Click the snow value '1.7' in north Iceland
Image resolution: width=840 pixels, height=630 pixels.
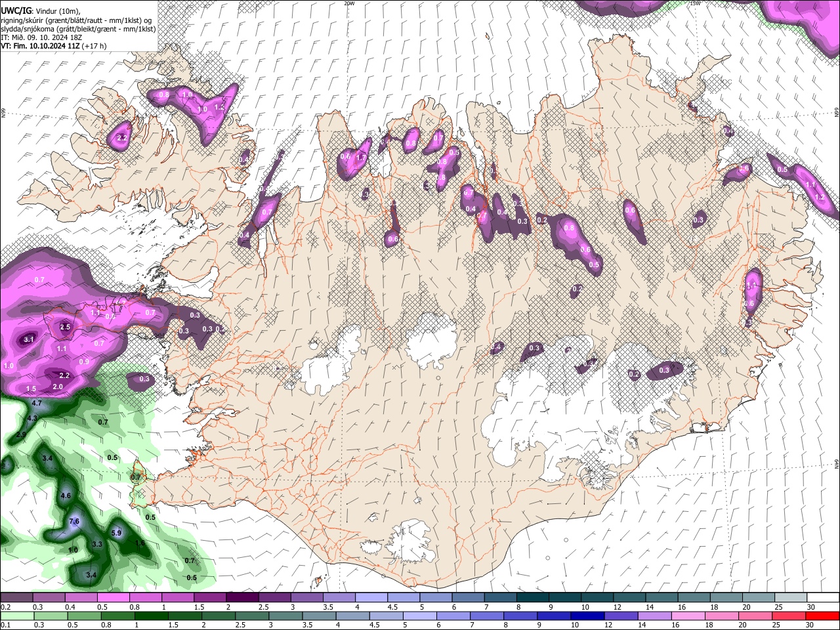tap(360, 157)
